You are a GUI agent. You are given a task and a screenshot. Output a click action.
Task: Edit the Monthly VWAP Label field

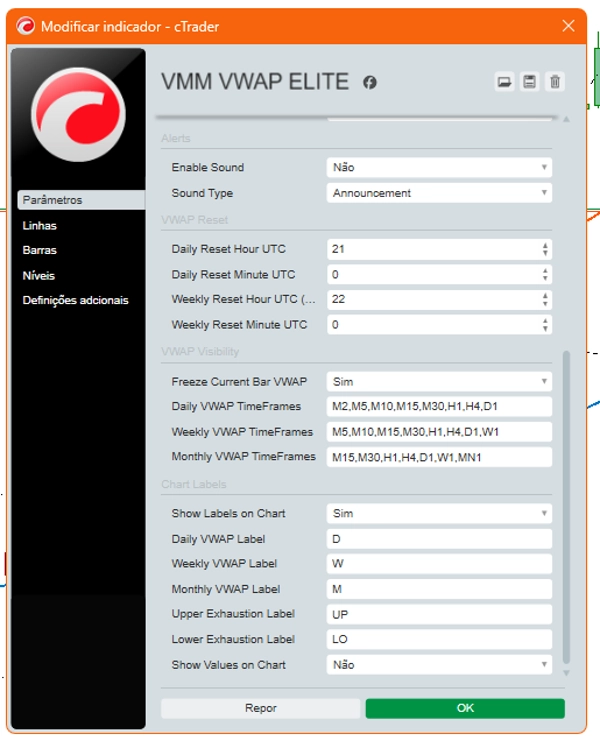[439, 589]
